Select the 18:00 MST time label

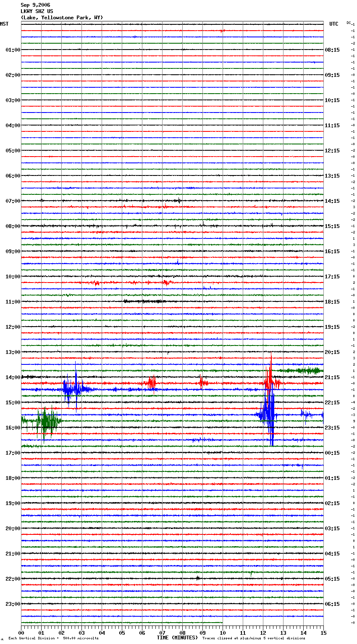click(13, 478)
